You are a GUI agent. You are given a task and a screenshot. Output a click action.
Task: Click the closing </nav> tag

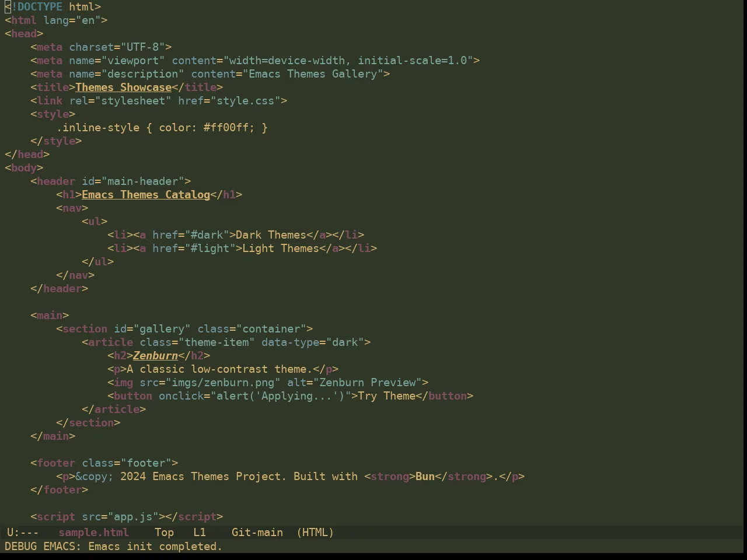click(75, 275)
